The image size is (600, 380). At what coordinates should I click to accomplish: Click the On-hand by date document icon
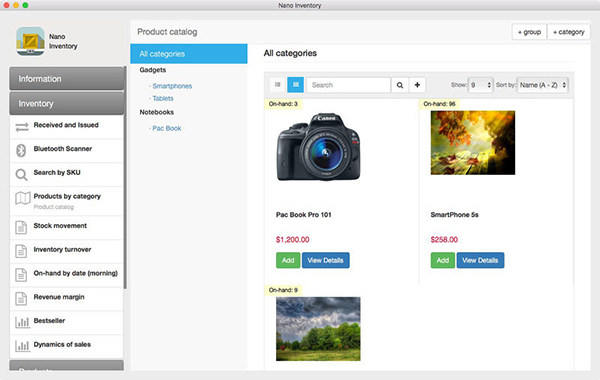[21, 275]
